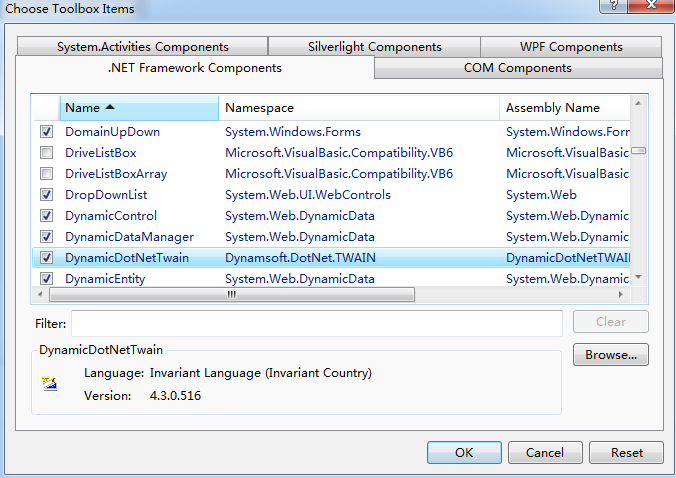Toggle the DynamicDotNetTwain checkbox
The height and width of the screenshot is (478, 676).
click(x=46, y=258)
